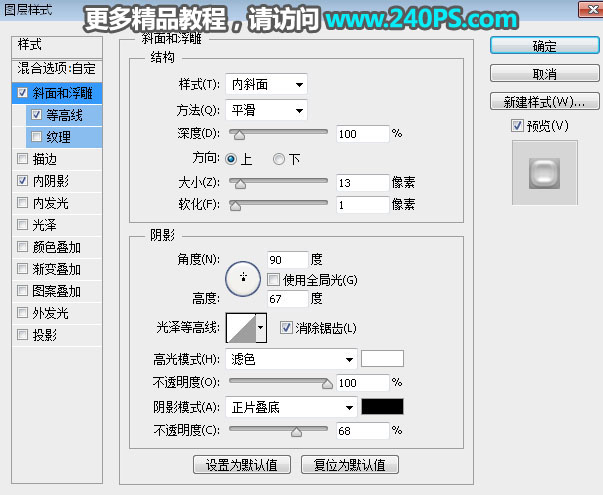Enable the 内发光 checkbox
The height and width of the screenshot is (495, 603).
click(x=22, y=202)
